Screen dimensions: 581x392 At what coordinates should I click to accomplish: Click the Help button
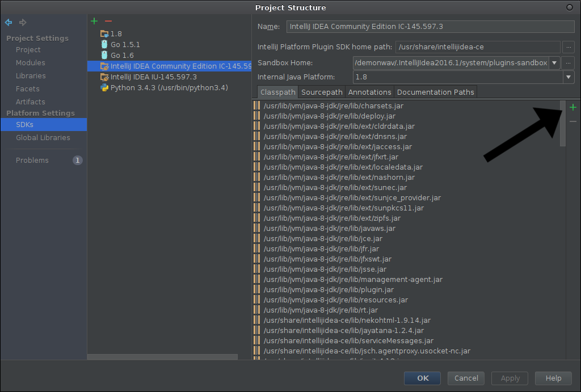coord(553,378)
